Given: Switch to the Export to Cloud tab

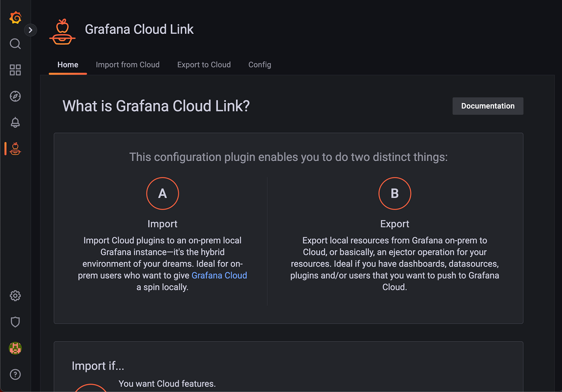Looking at the screenshot, I should (x=204, y=65).
